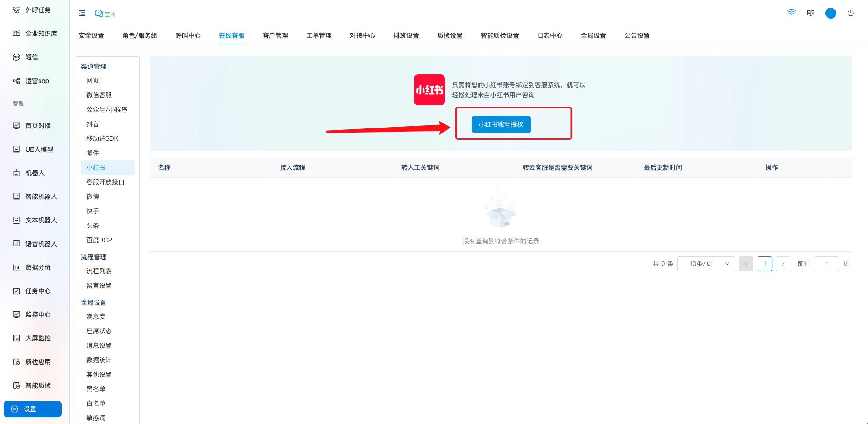Open 留言设置 item
The height and width of the screenshot is (424, 868).
tap(99, 286)
